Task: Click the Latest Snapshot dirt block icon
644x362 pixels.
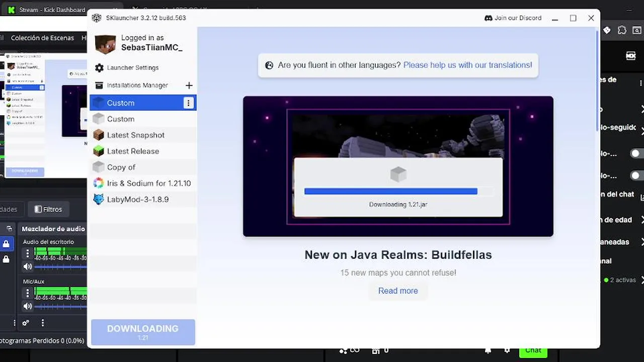Action: (x=99, y=135)
